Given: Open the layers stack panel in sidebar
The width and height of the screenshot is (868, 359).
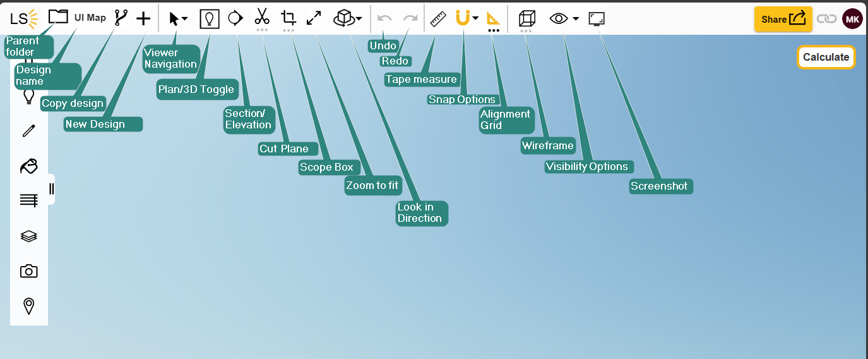Looking at the screenshot, I should (x=28, y=236).
